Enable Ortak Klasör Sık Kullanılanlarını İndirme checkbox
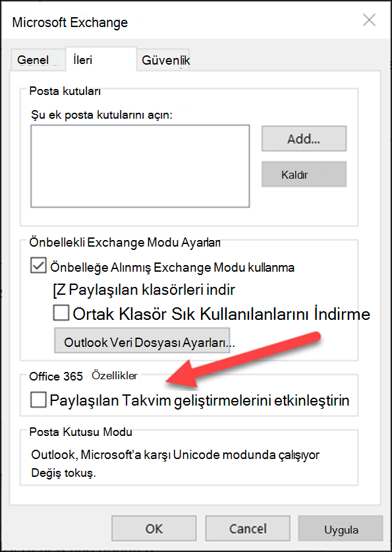 point(61,313)
